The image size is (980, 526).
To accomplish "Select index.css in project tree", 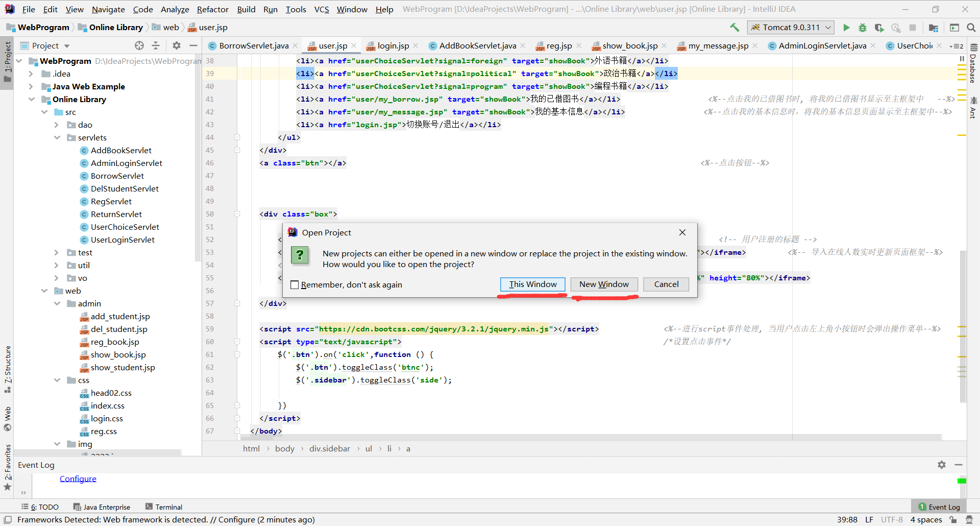I will (107, 405).
